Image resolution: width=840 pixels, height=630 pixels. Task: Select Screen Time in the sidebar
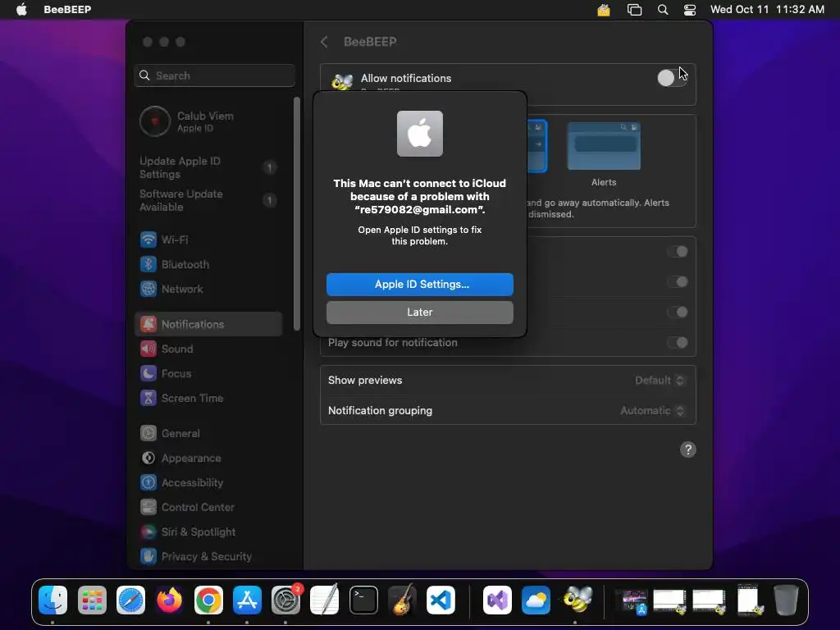click(209, 398)
